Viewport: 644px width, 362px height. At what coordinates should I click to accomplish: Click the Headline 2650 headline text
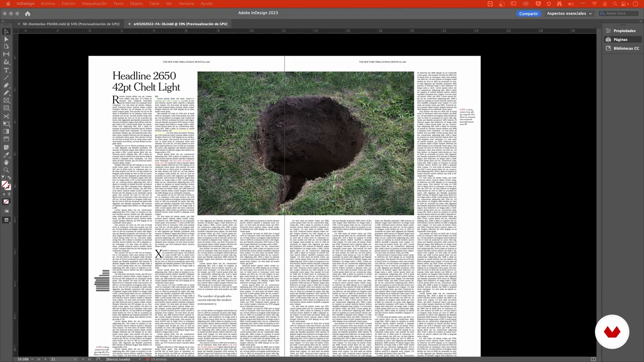146,81
